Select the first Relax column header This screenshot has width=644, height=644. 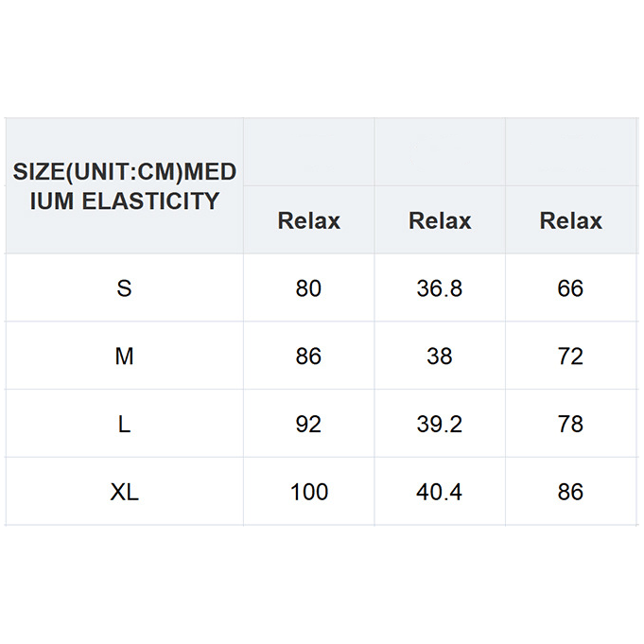click(x=308, y=220)
